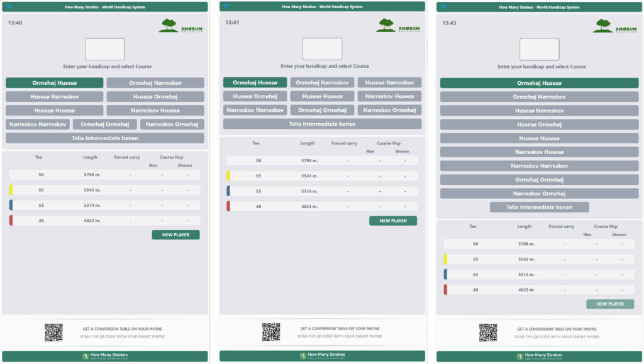Click the Smørum tree logo in the 13:41 screen
This screenshot has height=364, width=644.
pos(397,25)
